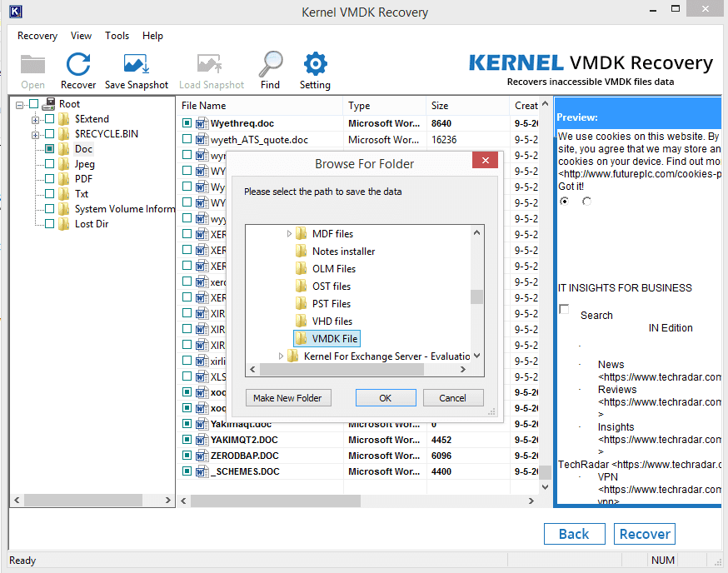
Task: Expand the $Extend tree node
Action: [x=35, y=120]
